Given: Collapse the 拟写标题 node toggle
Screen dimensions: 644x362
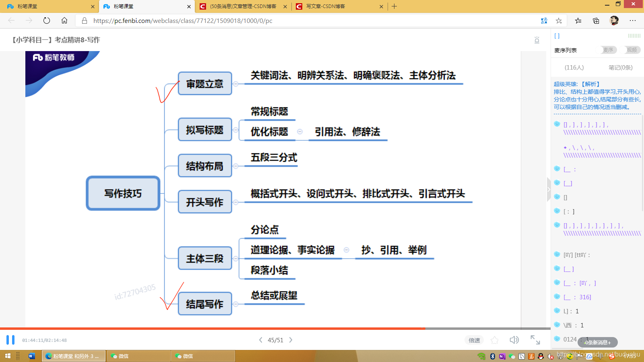Looking at the screenshot, I should click(x=236, y=130).
